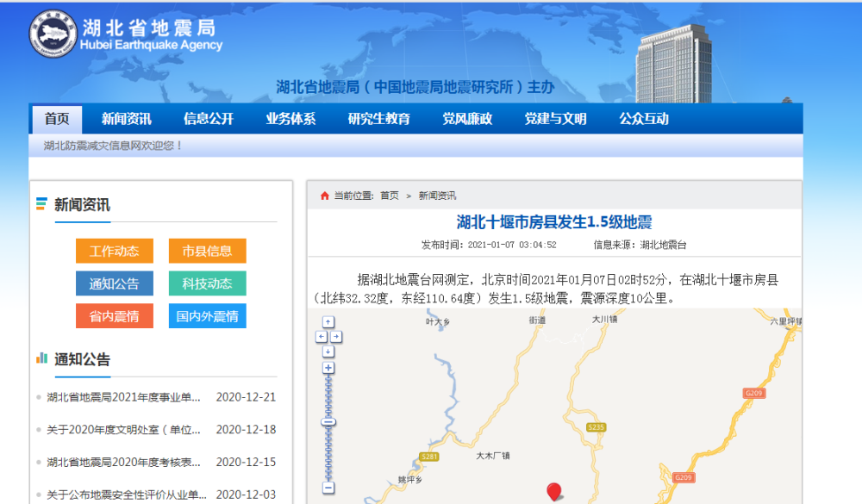
Task: Click the red home icon in the breadcrumb
Action: click(323, 195)
